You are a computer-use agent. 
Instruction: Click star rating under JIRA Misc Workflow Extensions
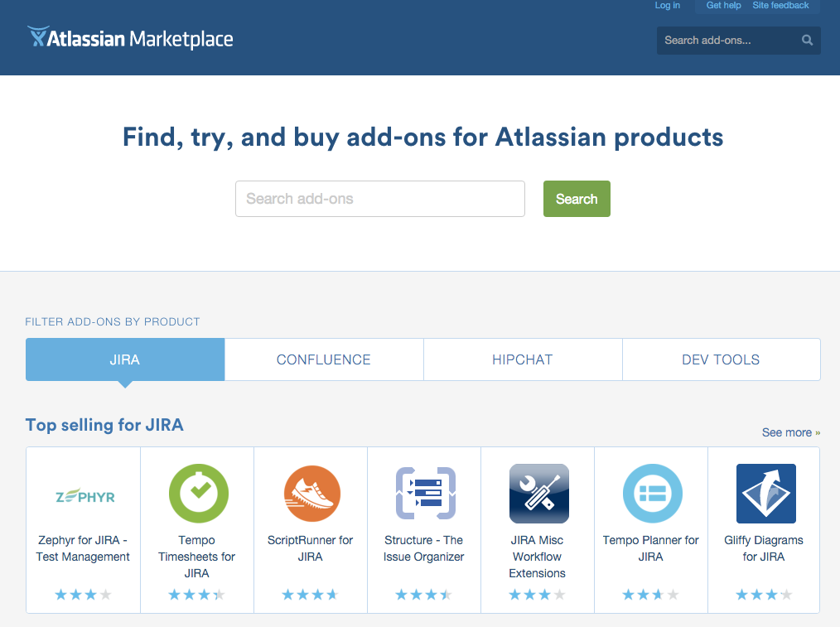(538, 595)
